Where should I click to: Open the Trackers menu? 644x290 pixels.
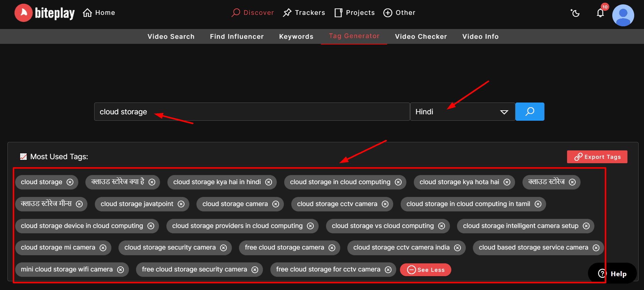tap(304, 13)
